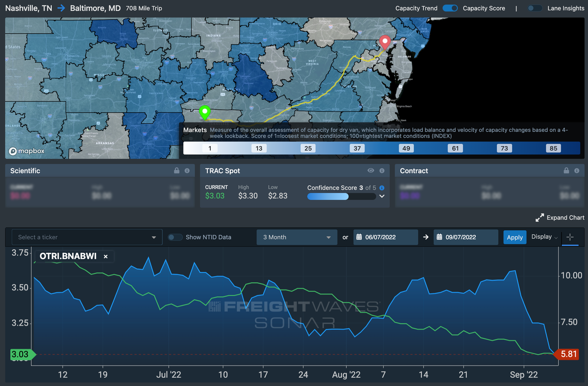Click the current rate $3.03
The height and width of the screenshot is (386, 588).
[215, 196]
